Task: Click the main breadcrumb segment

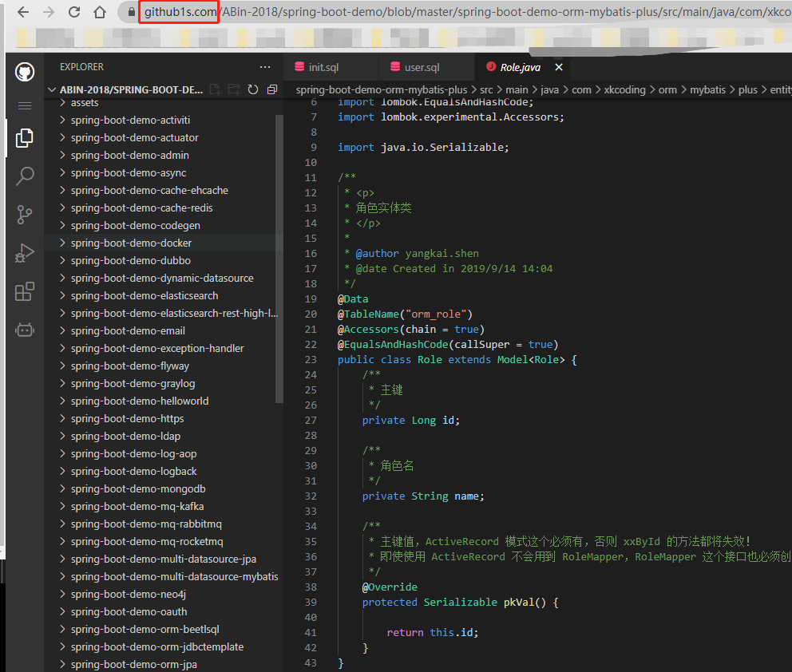Action: pos(517,90)
